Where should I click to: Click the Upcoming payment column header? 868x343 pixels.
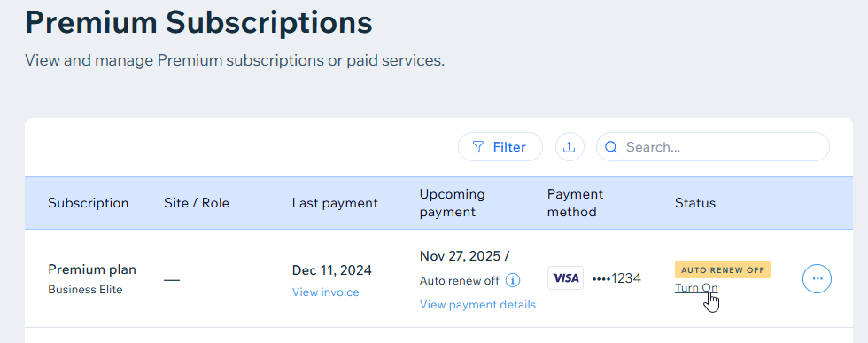[x=453, y=203]
